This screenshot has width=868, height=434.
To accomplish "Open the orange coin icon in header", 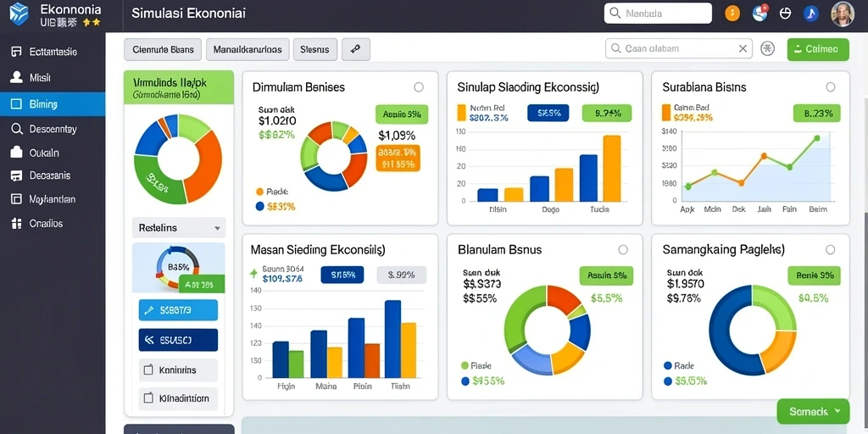I will [x=732, y=14].
